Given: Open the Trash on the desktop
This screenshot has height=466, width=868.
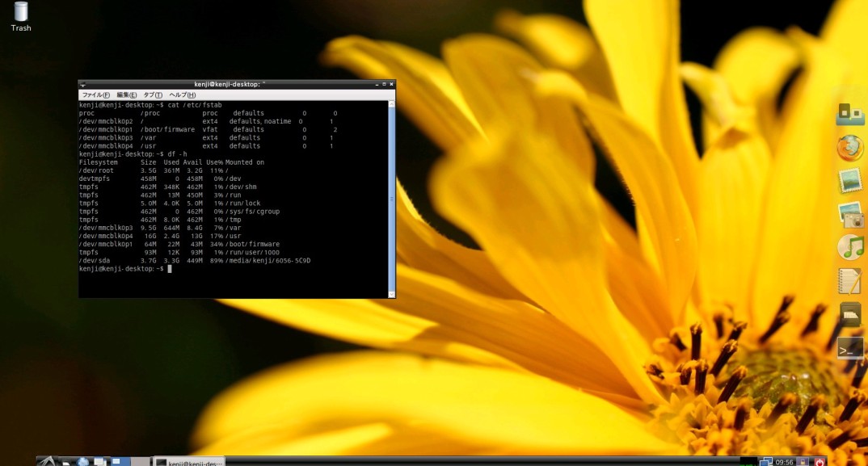Looking at the screenshot, I should point(19,13).
